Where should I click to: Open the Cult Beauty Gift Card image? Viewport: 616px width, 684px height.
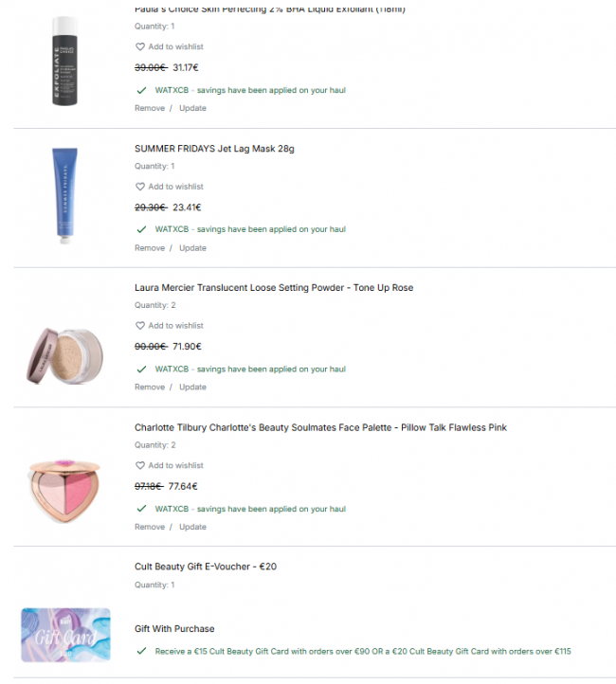click(66, 635)
